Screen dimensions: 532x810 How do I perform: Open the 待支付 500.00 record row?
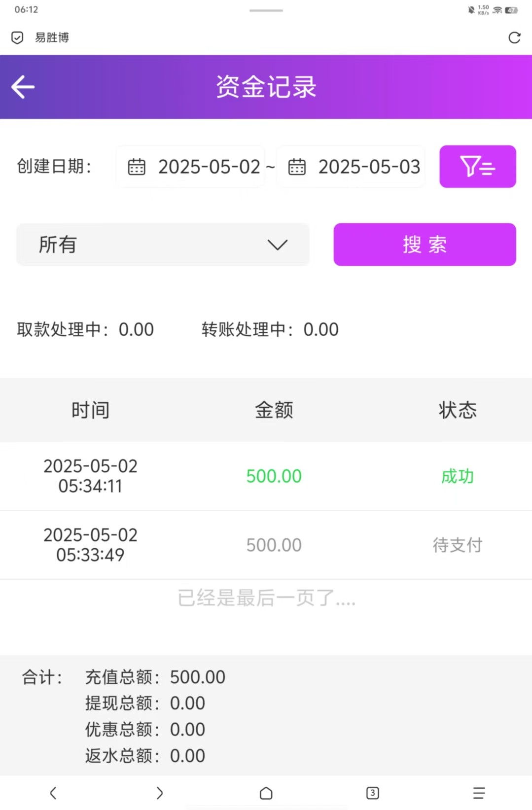[x=266, y=545]
